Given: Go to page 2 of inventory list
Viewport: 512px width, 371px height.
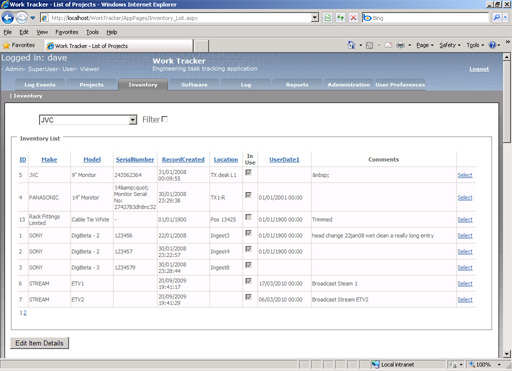Looking at the screenshot, I should point(25,313).
